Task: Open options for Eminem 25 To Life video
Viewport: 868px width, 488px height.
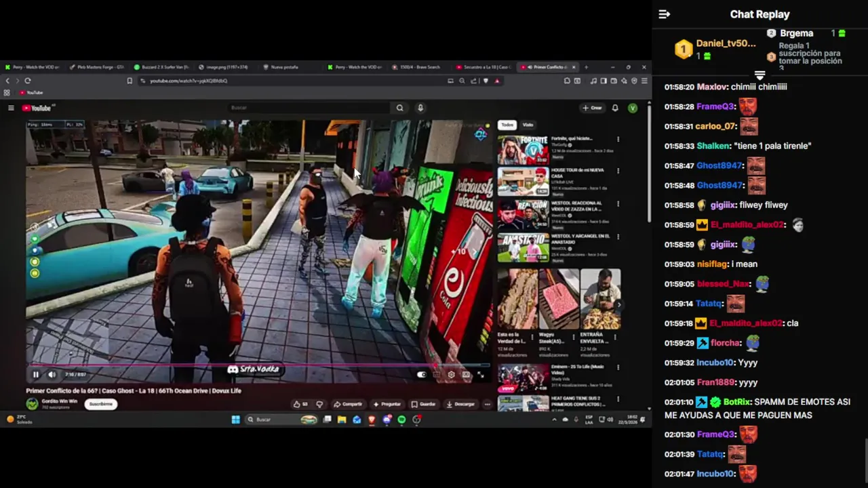Action: click(618, 368)
